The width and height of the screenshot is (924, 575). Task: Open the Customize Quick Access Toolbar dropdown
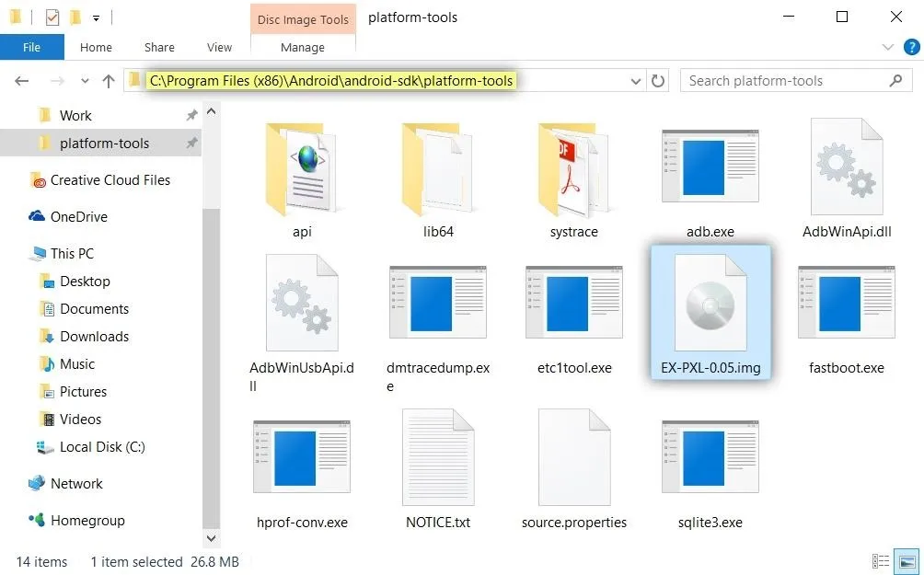pos(96,18)
